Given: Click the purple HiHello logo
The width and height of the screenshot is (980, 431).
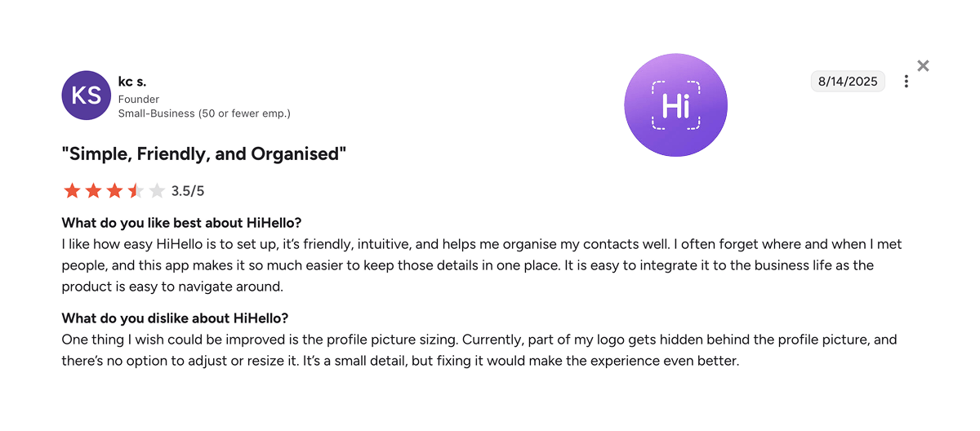Looking at the screenshot, I should 675,105.
